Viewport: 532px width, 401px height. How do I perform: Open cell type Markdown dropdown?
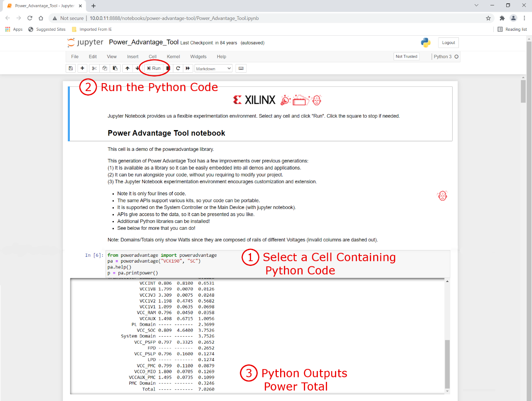point(214,69)
